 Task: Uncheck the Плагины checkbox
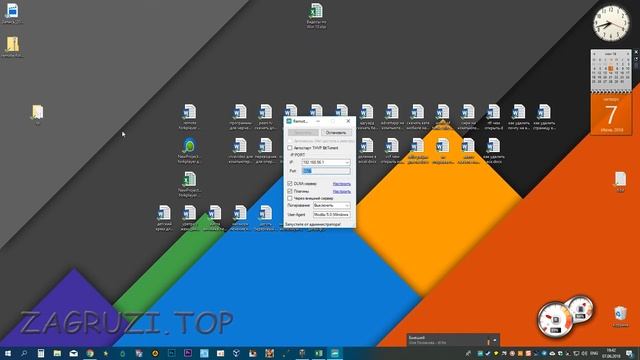click(290, 191)
